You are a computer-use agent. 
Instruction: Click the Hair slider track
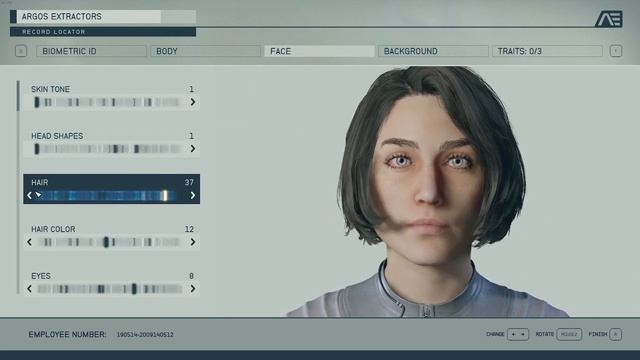(108, 196)
